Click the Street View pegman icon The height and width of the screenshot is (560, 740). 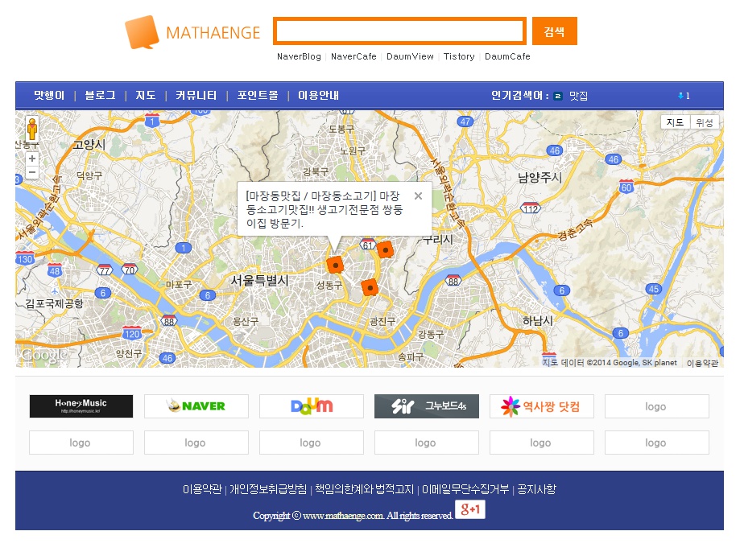coord(32,130)
